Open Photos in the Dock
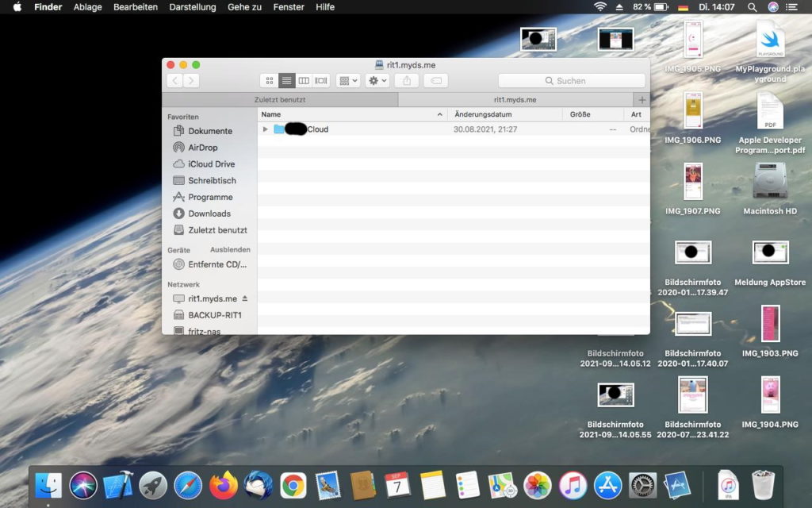Viewport: 812px width, 508px height. 538,486
